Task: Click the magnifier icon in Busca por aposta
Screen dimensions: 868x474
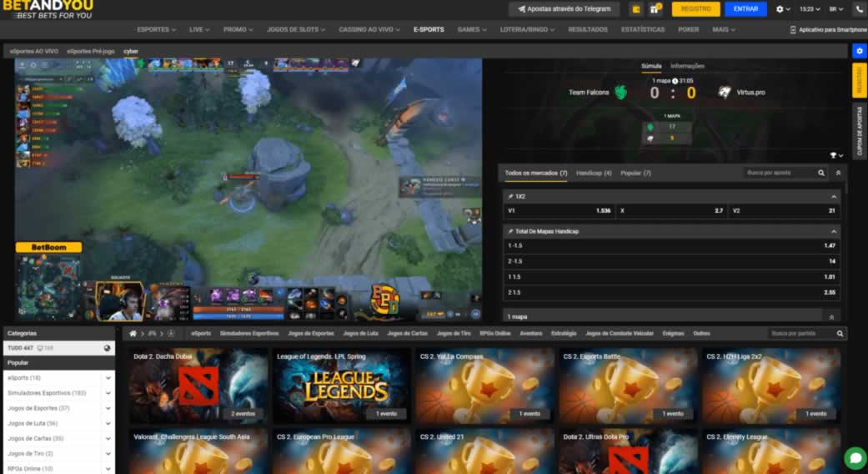Action: (821, 173)
